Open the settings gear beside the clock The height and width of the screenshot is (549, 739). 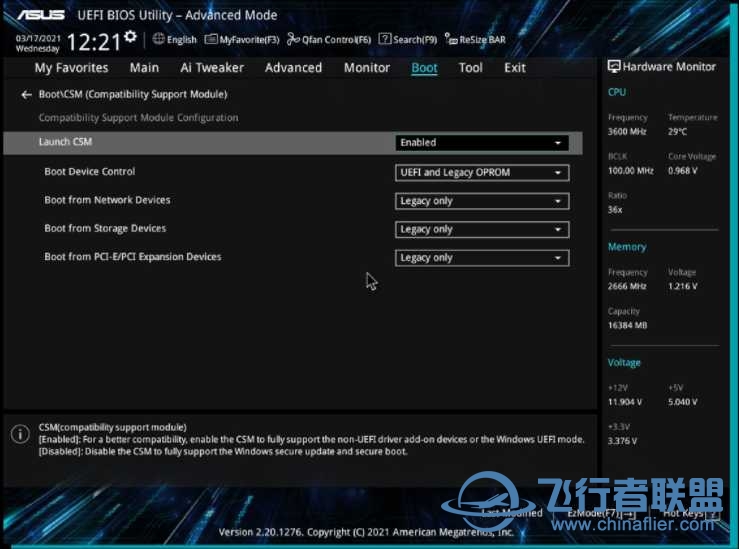pos(131,36)
